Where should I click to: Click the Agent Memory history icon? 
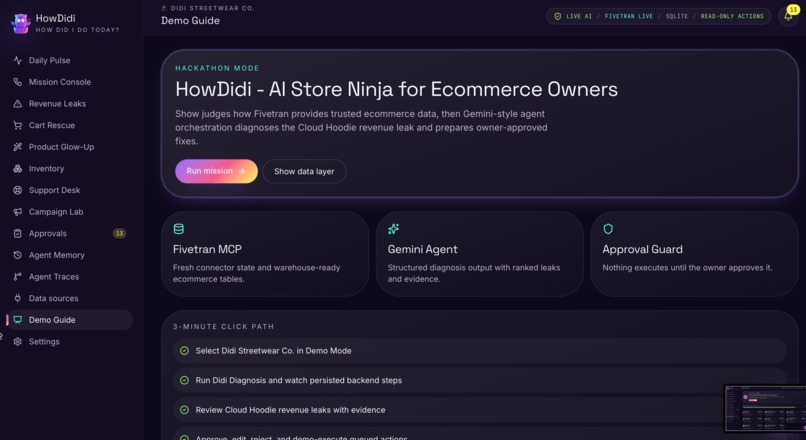17,254
